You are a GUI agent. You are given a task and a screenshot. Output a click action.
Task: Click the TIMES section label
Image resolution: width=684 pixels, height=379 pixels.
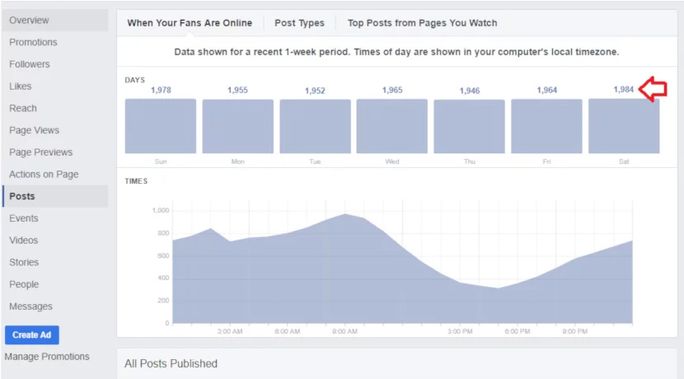click(x=136, y=181)
